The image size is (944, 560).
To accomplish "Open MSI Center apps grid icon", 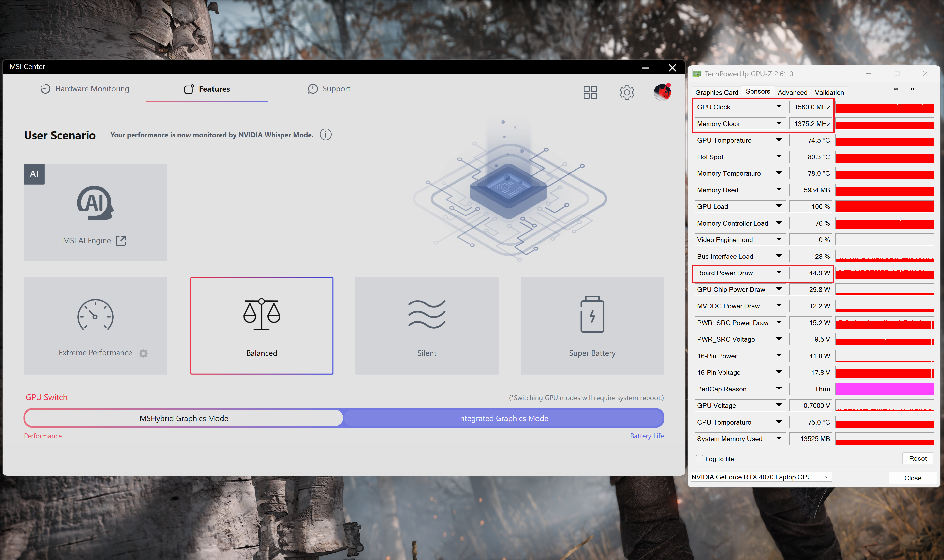I will tap(590, 92).
